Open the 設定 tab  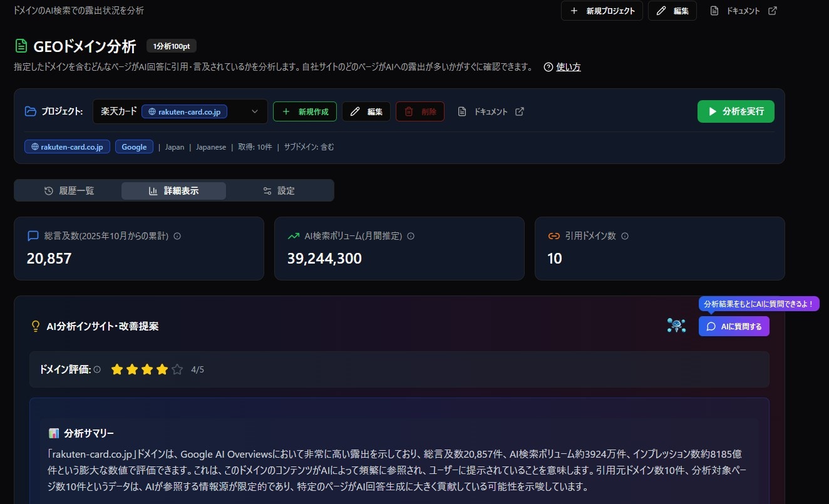coord(279,191)
